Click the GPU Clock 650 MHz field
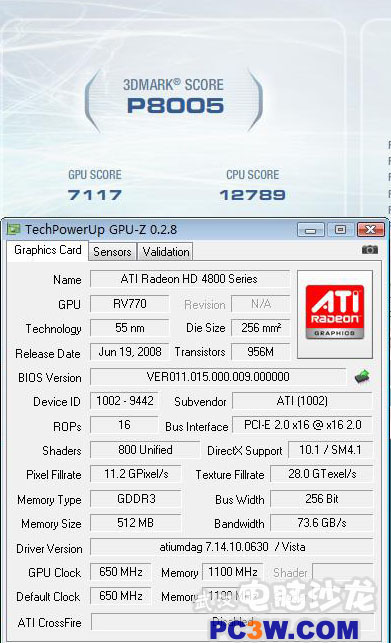This screenshot has height=643, width=391. tap(121, 572)
